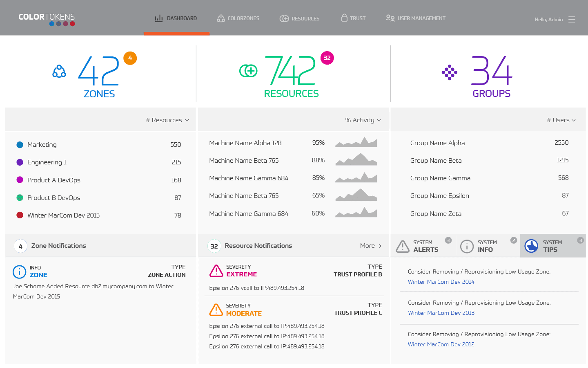Click the orange zones badge showing 4

tap(130, 58)
